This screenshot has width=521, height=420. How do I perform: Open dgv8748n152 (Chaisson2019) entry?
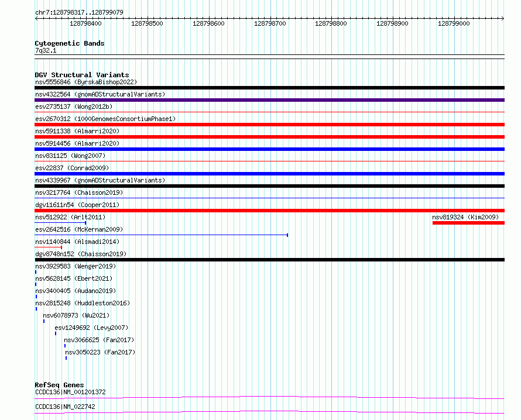[81, 254]
